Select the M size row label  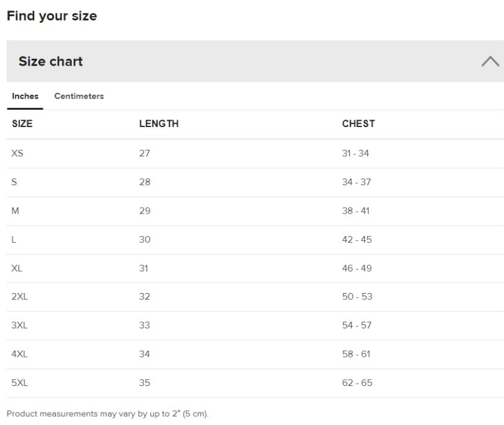point(15,211)
